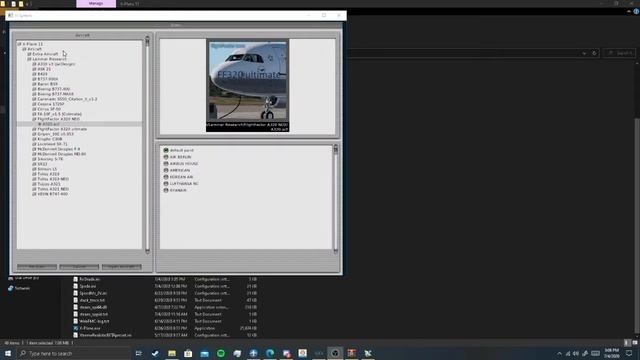Viewport: 640px width, 360px height.
Task: Select the RYANAIR livery
Action: (175, 190)
